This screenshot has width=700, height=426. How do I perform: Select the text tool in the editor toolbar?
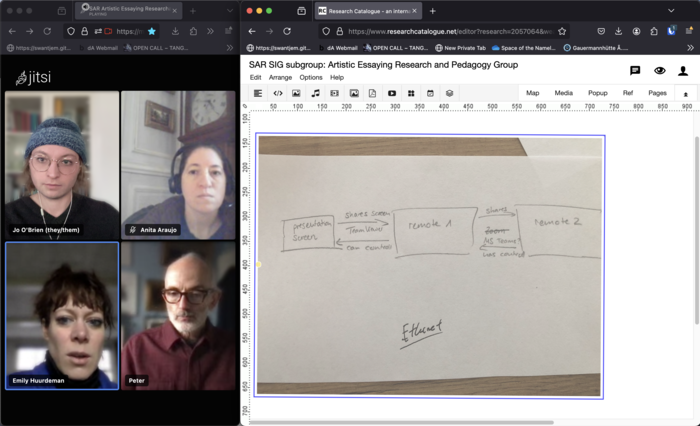[x=258, y=93]
